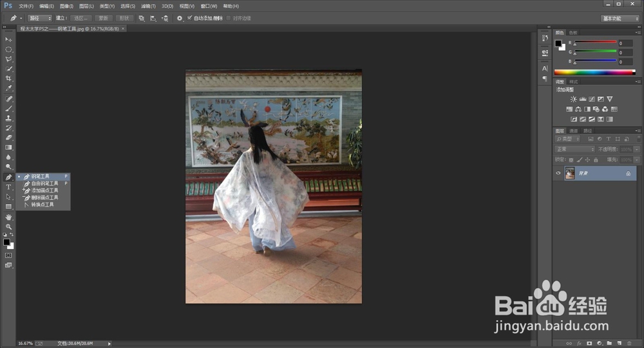Open the Character panel icon
Screen dimensions: 644x348
tap(545, 69)
